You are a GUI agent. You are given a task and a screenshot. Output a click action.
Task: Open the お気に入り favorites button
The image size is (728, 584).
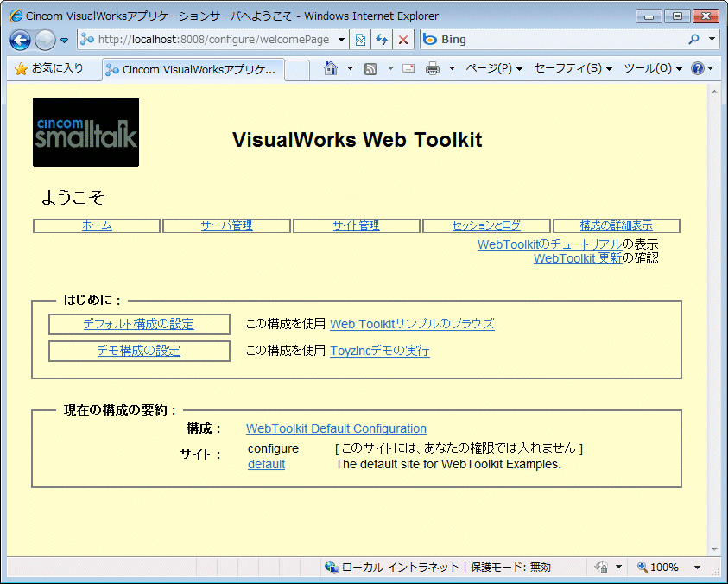pos(49,68)
